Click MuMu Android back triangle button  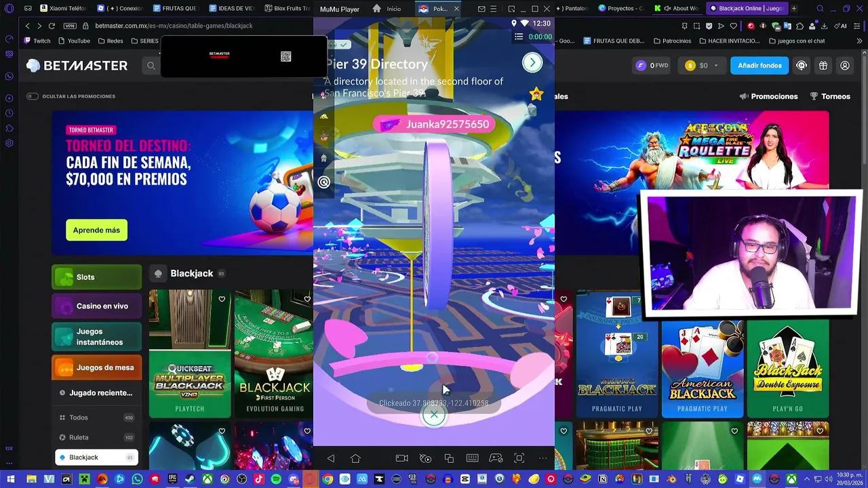point(331,459)
